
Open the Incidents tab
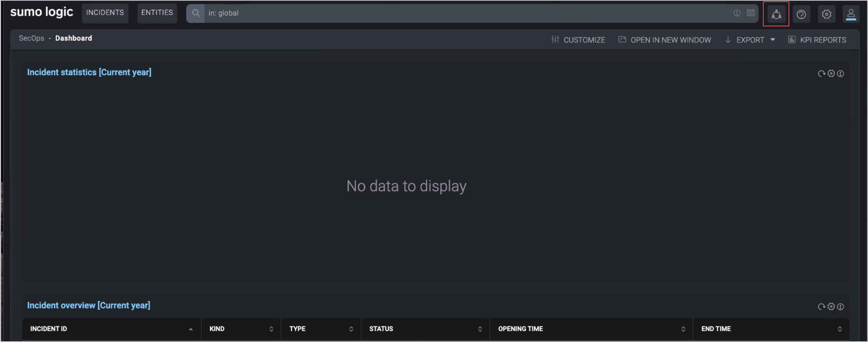(105, 13)
